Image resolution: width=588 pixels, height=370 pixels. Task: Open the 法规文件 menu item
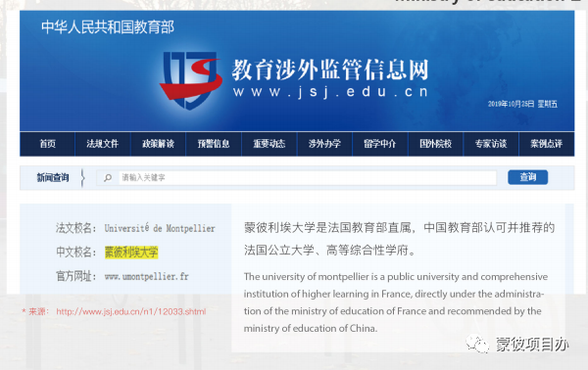(103, 144)
